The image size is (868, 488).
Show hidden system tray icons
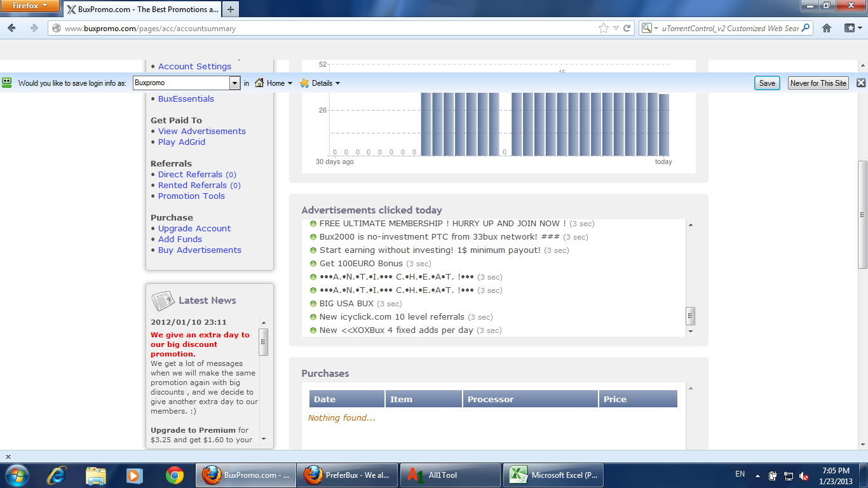pos(757,475)
